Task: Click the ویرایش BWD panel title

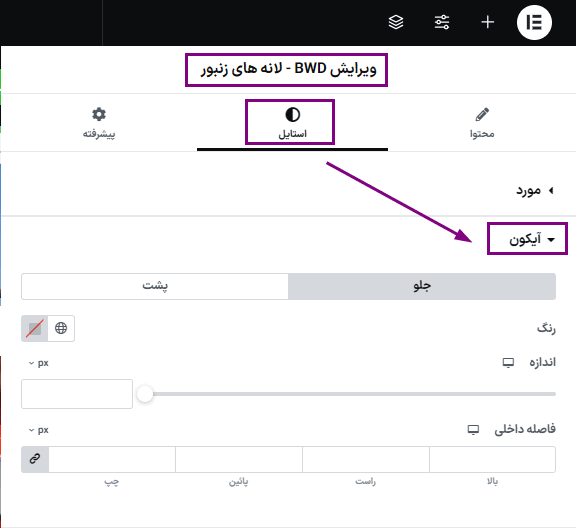Action: tap(288, 69)
